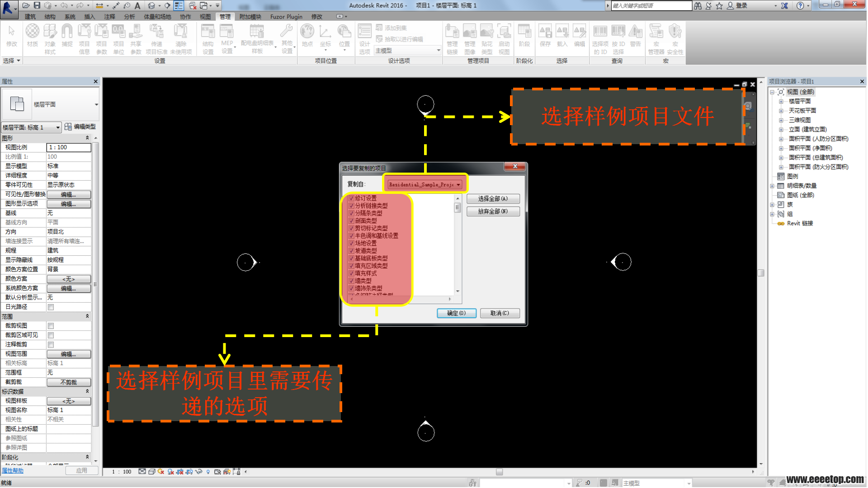Uncheck 墙类型 checkbox
This screenshot has height=488, width=868.
coord(351,281)
